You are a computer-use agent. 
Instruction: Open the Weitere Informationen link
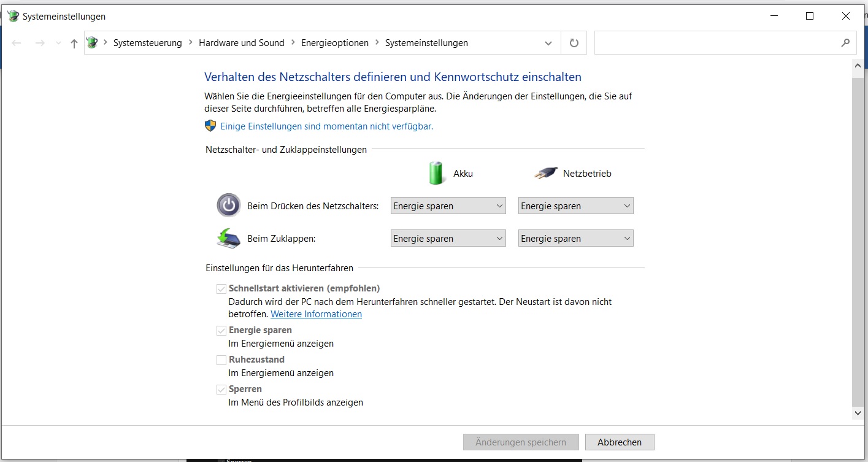pyautogui.click(x=316, y=314)
